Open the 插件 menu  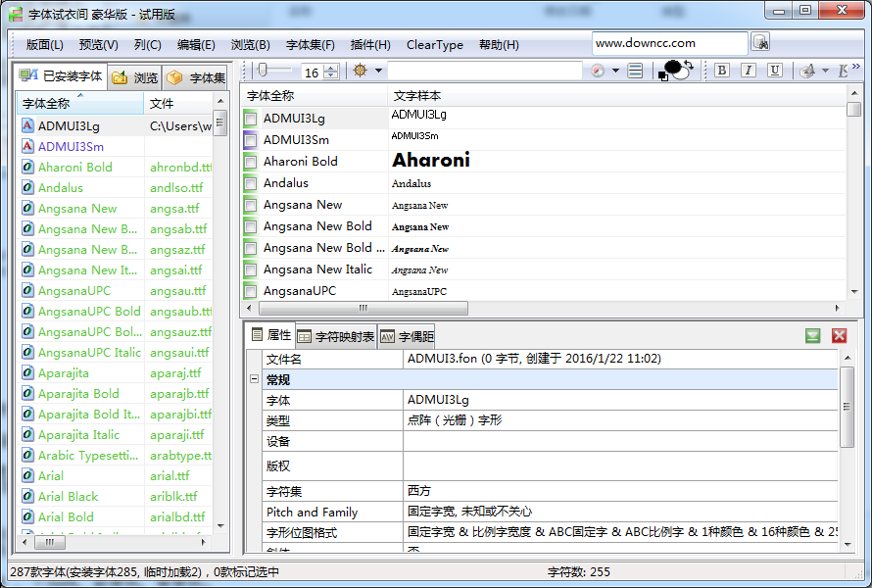[x=372, y=44]
